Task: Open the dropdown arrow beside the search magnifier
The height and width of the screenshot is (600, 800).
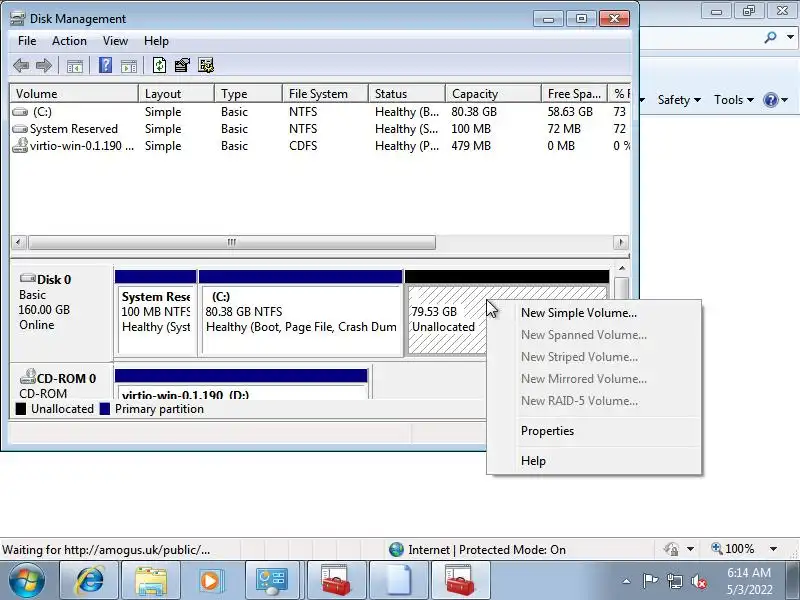Action: tap(790, 37)
